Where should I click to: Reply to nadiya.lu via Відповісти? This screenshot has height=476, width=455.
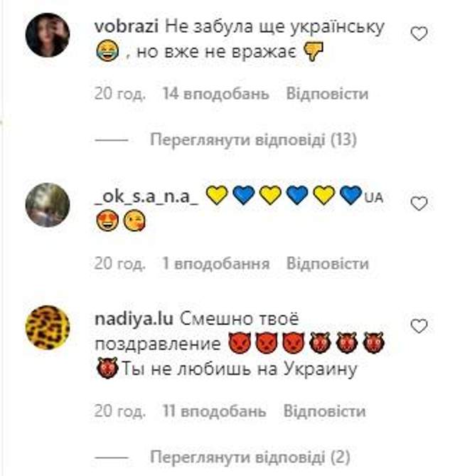pyautogui.click(x=324, y=411)
